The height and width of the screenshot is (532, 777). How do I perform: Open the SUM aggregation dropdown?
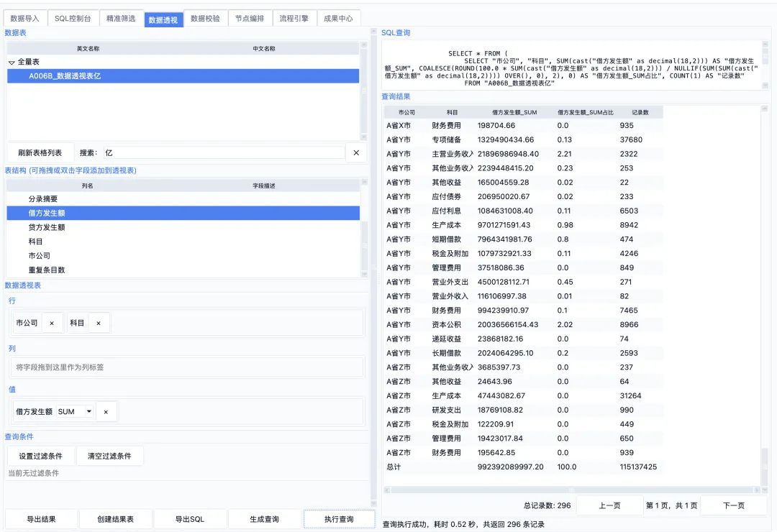click(x=74, y=412)
